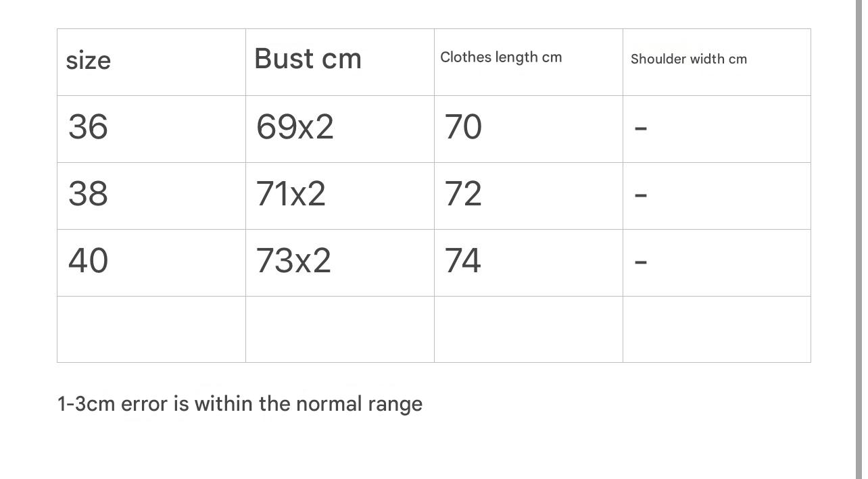Click the size 36 cell

pos(88,127)
